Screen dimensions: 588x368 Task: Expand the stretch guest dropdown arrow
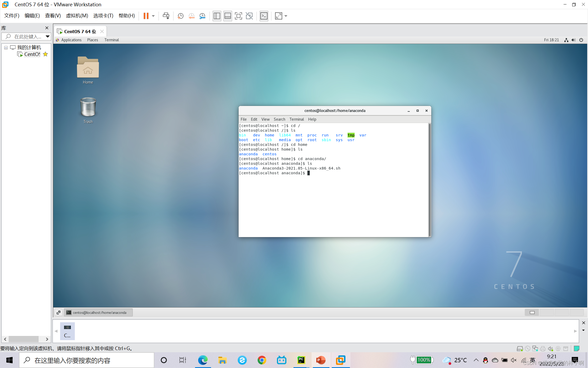[286, 16]
